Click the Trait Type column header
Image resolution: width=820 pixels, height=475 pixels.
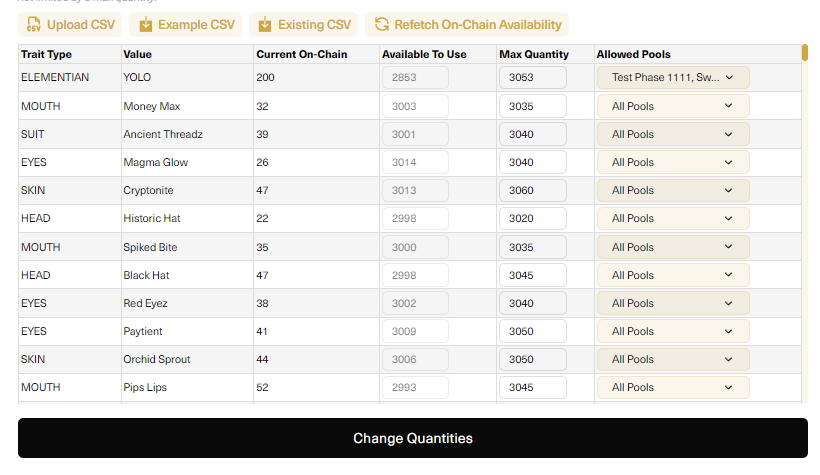coord(47,54)
